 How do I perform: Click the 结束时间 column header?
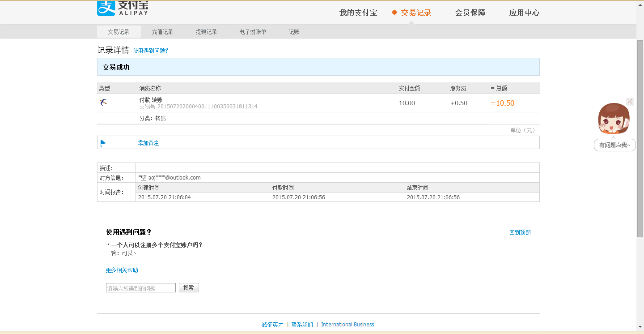pyautogui.click(x=418, y=188)
